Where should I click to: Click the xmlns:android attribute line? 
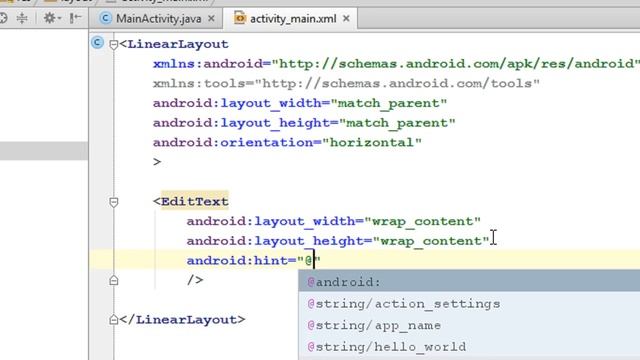(396, 64)
